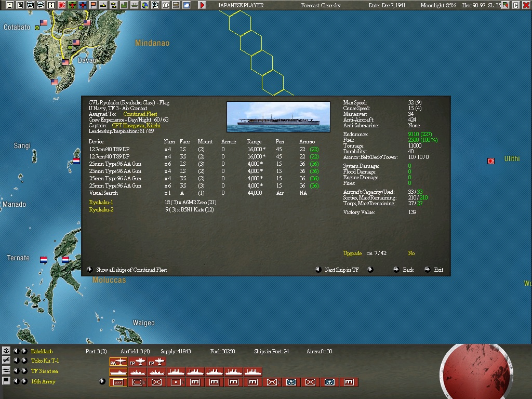Open the Combined Fleet assignment link
The image size is (532, 399).
(x=140, y=114)
